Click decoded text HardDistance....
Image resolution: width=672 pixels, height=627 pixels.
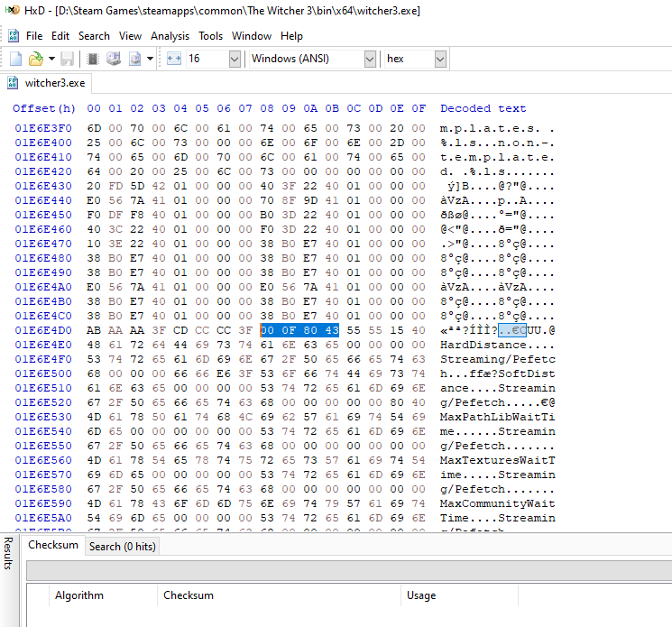pyautogui.click(x=483, y=345)
